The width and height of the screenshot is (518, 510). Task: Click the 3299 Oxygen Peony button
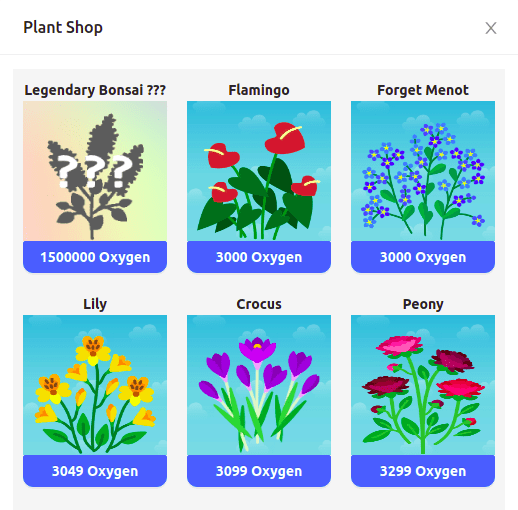[423, 471]
